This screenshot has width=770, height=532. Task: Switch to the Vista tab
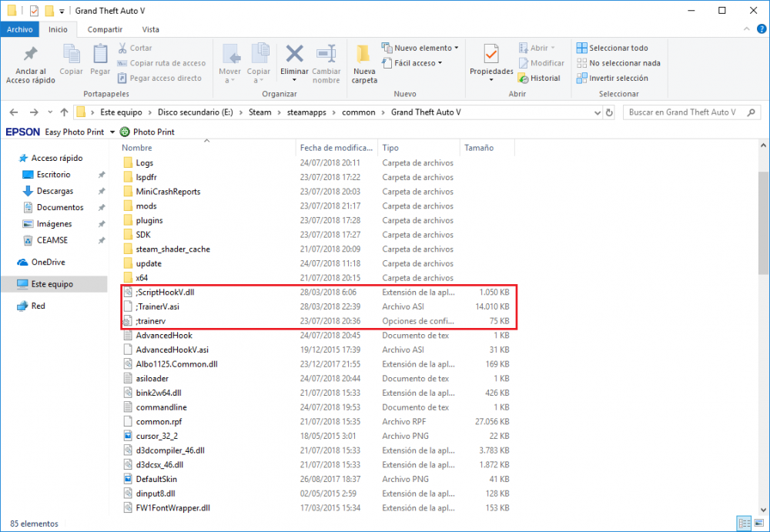[x=150, y=29]
